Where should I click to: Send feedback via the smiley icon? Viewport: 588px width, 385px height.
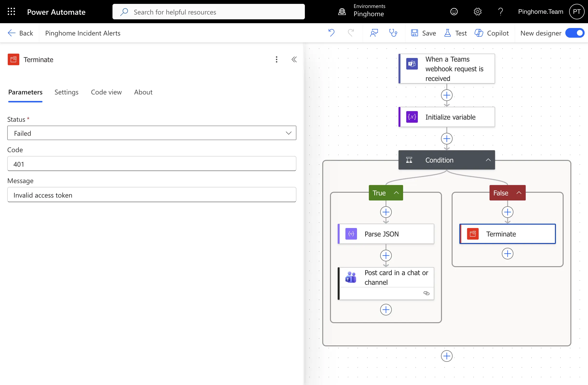pyautogui.click(x=454, y=11)
